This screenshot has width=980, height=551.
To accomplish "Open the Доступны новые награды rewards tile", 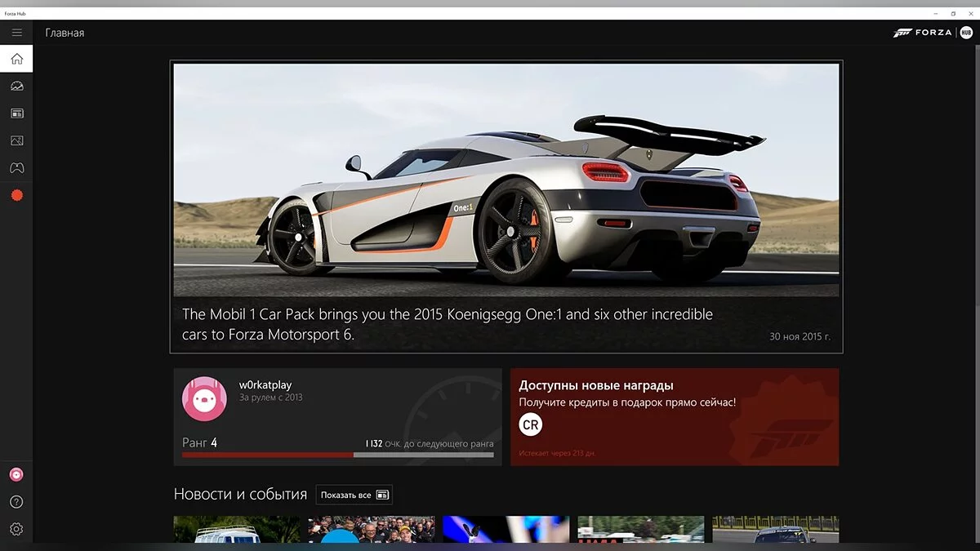I will (674, 416).
